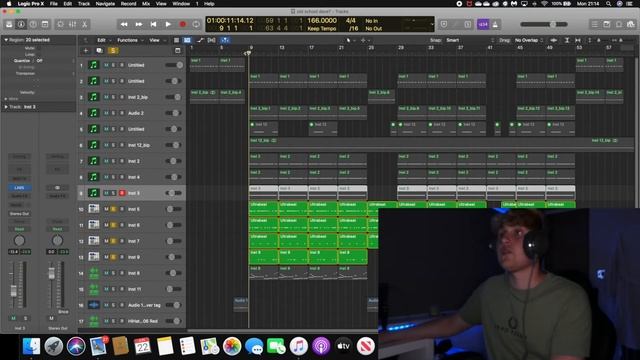Toggle the highlighted grid view icon

point(187,40)
